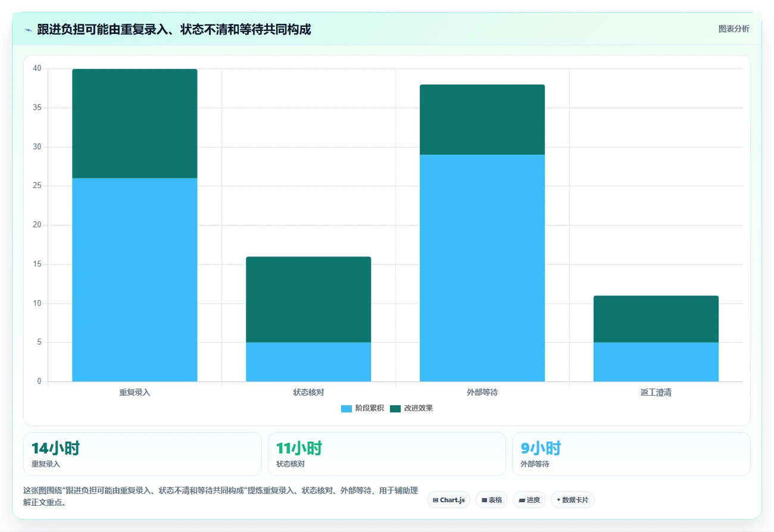774x532 pixels.
Task: Open the 14小时 重复录入 data card
Action: click(x=142, y=454)
